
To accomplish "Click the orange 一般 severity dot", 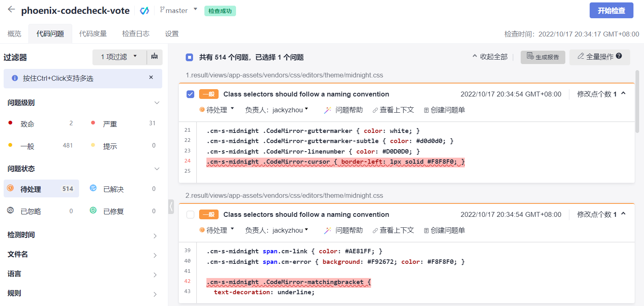I will 10,145.
